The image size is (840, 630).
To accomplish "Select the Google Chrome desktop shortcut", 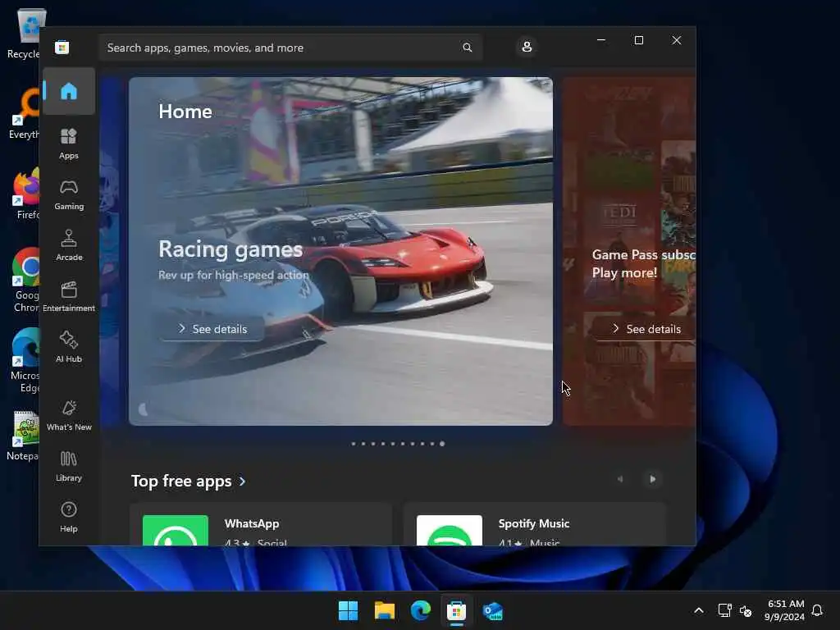I will coord(25,280).
